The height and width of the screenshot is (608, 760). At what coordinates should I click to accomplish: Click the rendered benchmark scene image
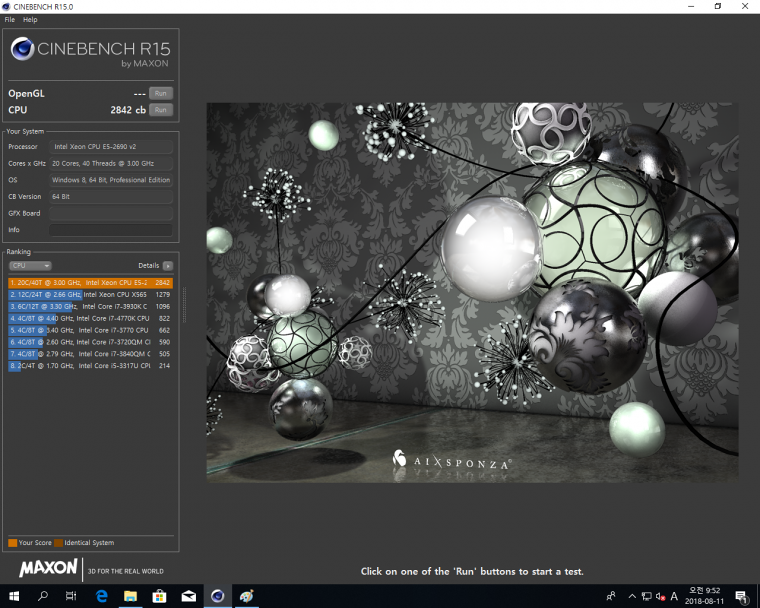473,292
